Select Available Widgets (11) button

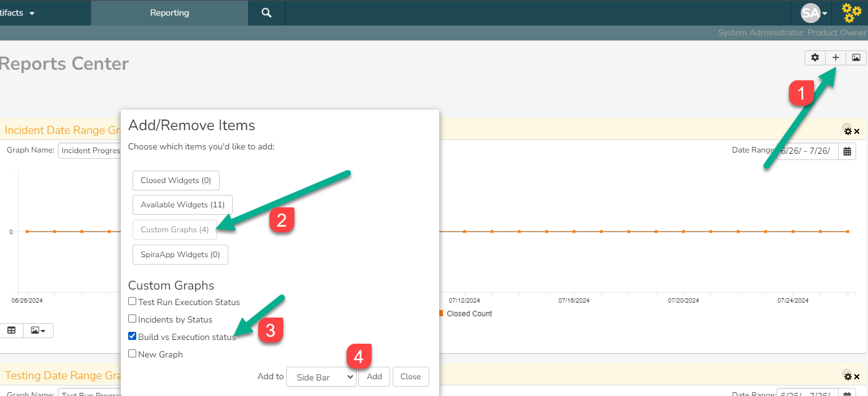click(182, 205)
